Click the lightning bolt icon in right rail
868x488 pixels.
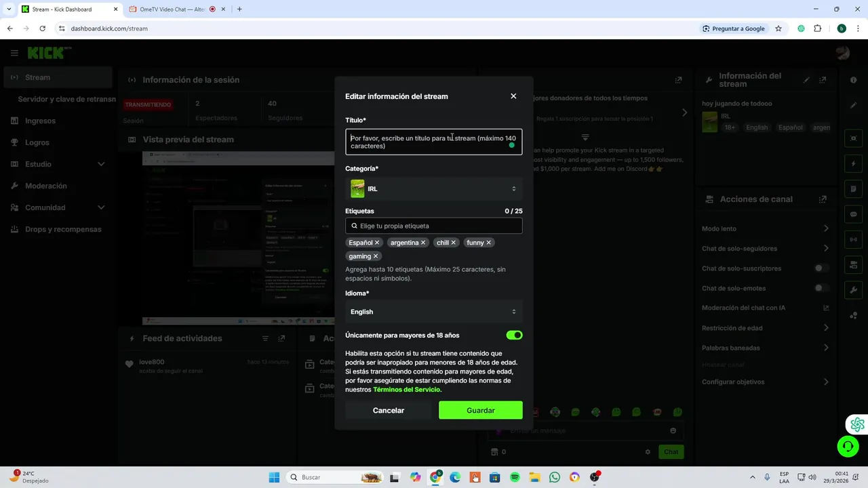854,164
